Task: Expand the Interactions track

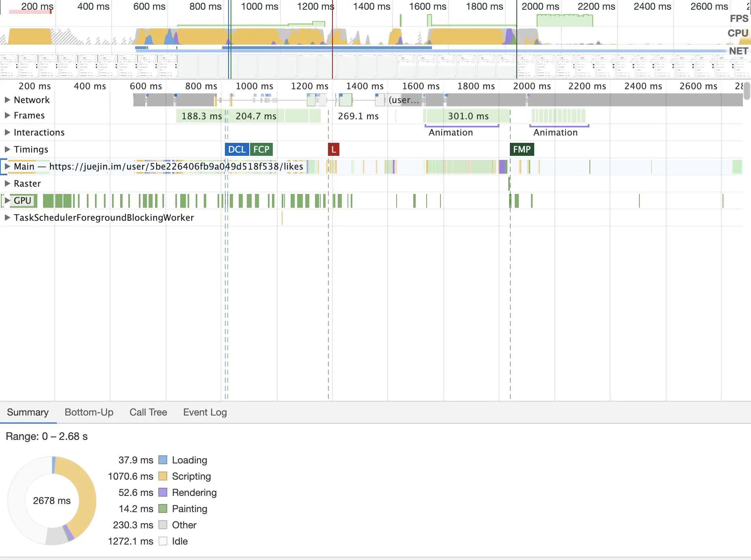Action: [7, 132]
